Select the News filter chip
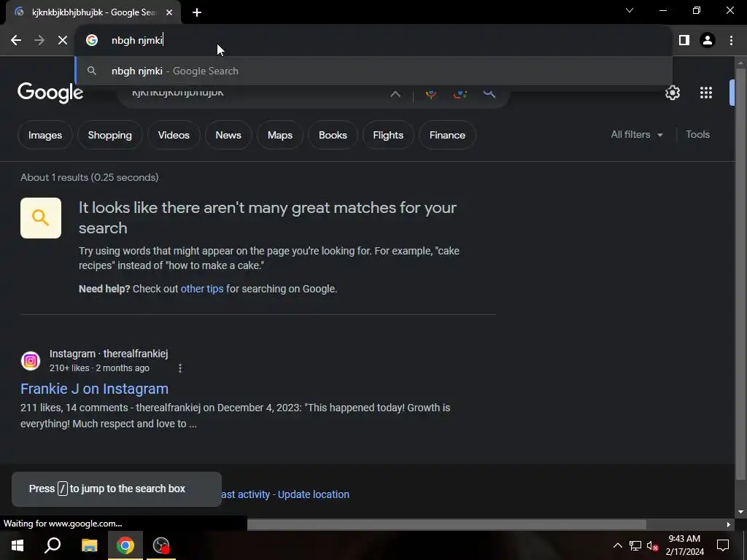747x560 pixels. pyautogui.click(x=228, y=135)
